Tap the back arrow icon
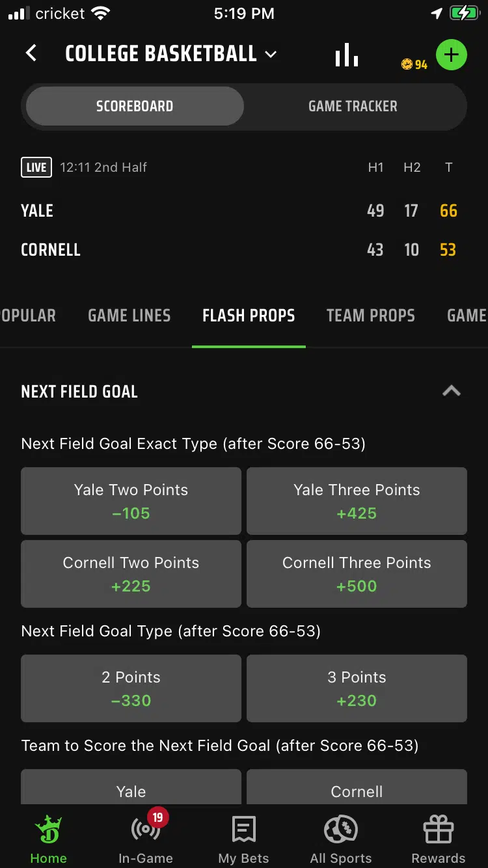 31,53
